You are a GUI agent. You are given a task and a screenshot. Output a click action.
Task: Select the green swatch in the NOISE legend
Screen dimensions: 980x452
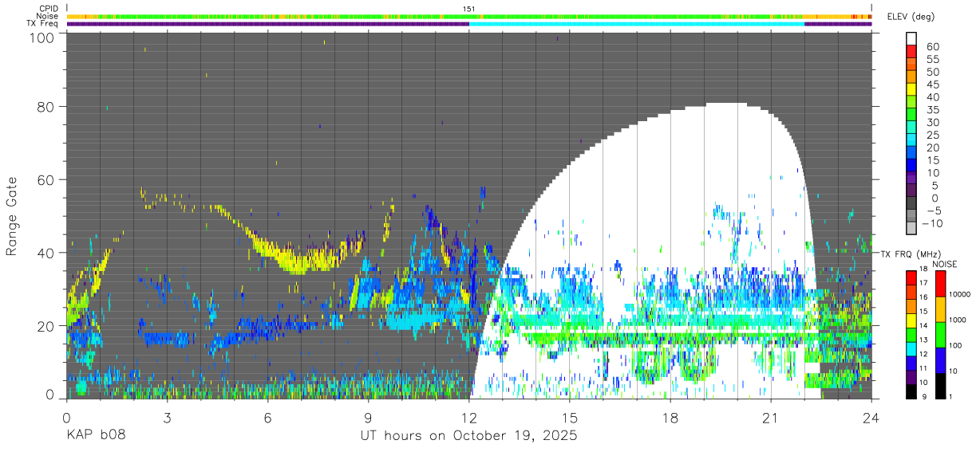[x=941, y=335]
